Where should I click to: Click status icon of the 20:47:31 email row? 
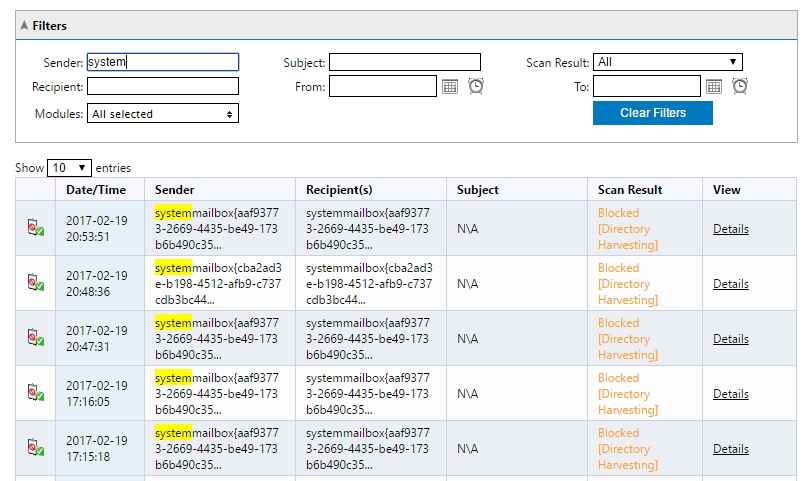click(x=36, y=338)
